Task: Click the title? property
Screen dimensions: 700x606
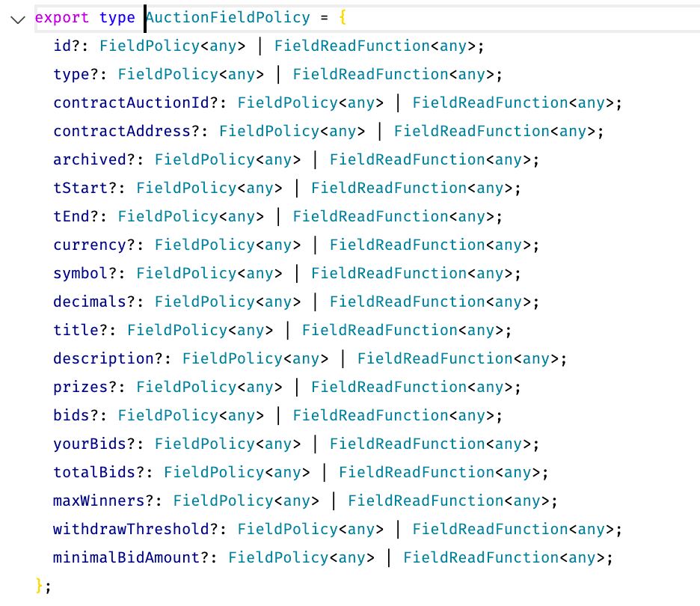Action: 80,330
